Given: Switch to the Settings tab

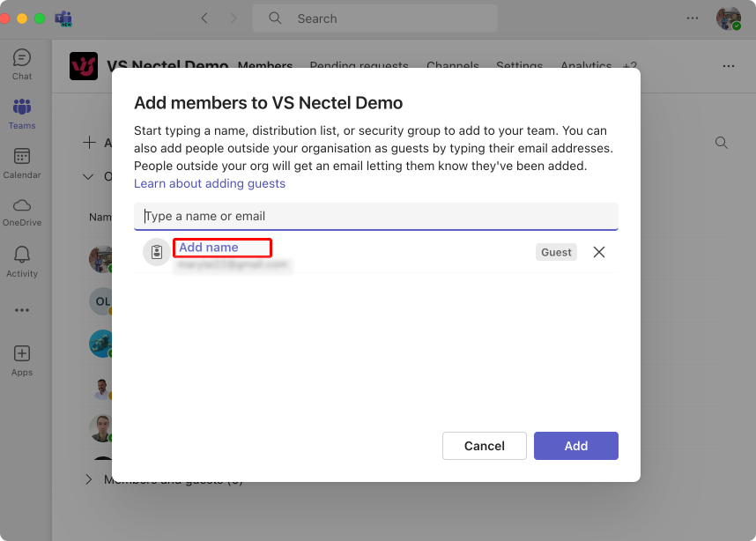Looking at the screenshot, I should (519, 64).
